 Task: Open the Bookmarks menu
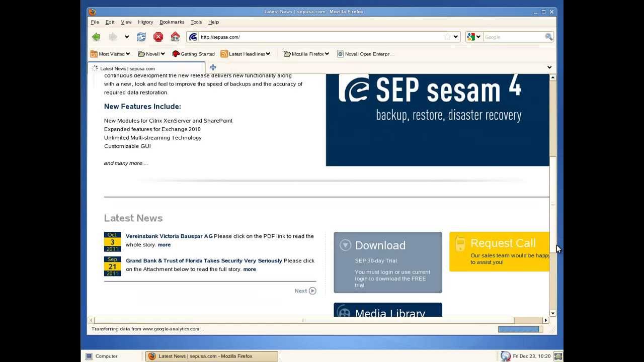(172, 22)
